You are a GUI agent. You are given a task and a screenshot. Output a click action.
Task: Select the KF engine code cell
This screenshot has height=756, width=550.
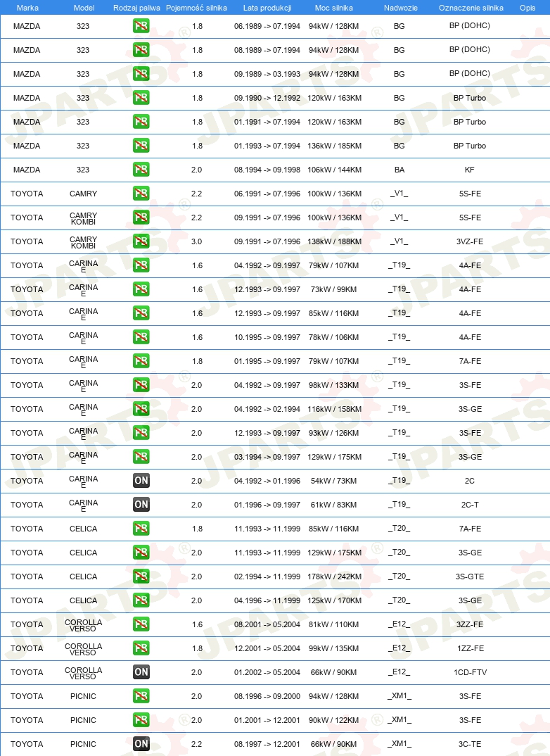click(470, 170)
